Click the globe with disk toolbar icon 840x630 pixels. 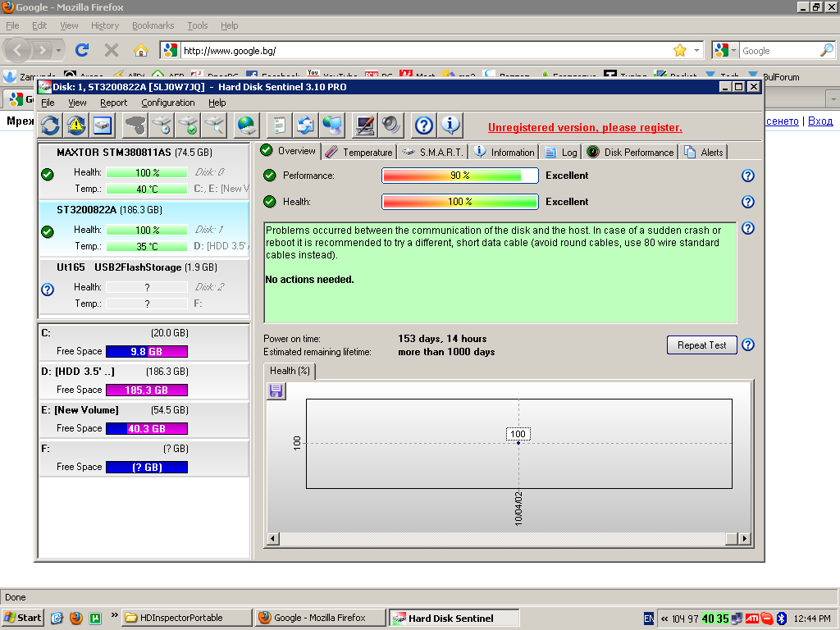click(x=247, y=125)
